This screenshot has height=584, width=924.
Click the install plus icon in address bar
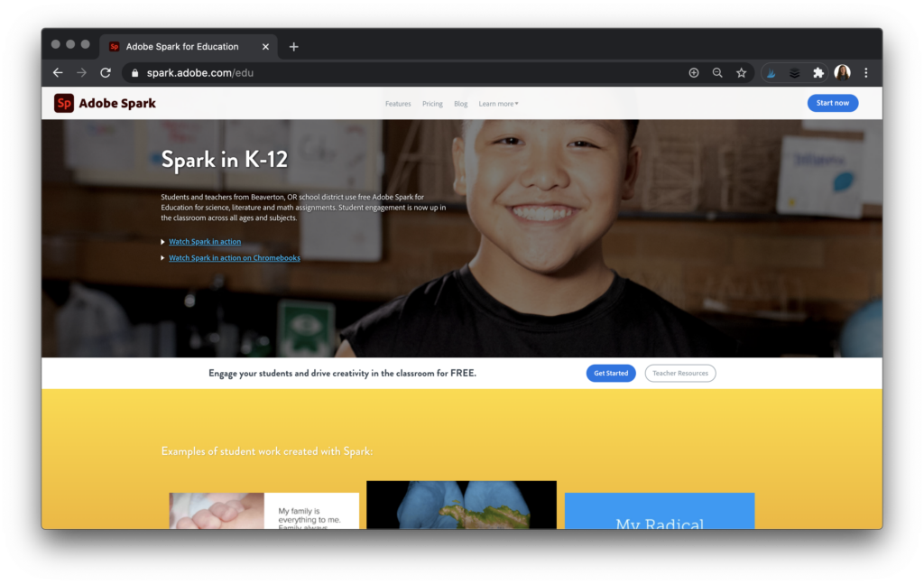click(694, 73)
